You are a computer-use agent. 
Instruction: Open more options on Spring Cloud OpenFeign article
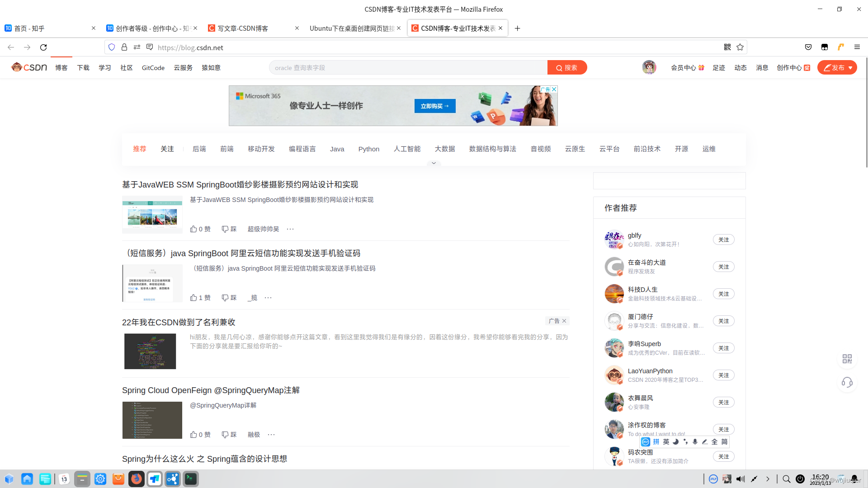pos(271,435)
